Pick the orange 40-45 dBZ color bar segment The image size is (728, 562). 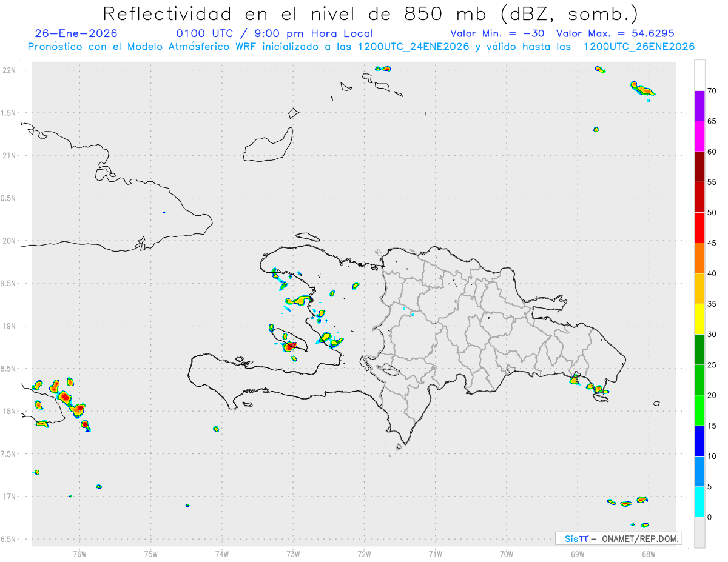point(699,258)
